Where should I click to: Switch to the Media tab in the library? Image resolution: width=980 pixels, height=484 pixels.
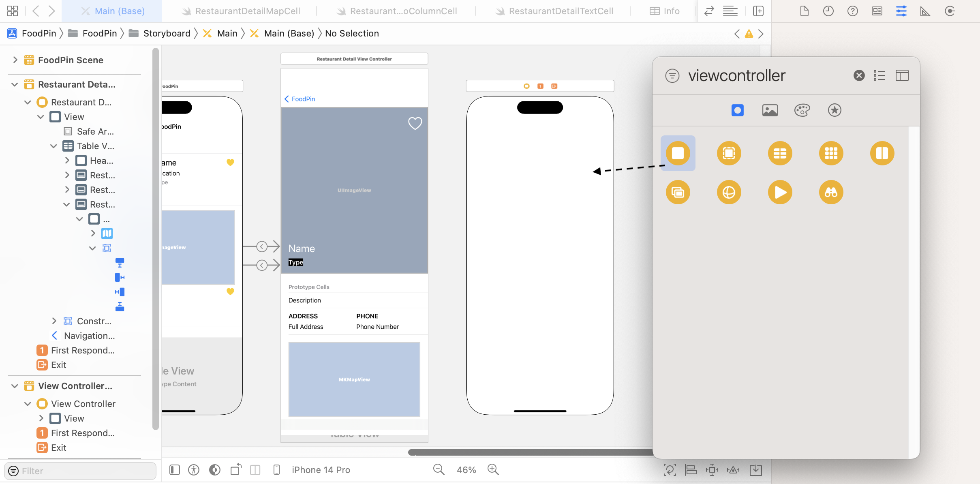(769, 110)
